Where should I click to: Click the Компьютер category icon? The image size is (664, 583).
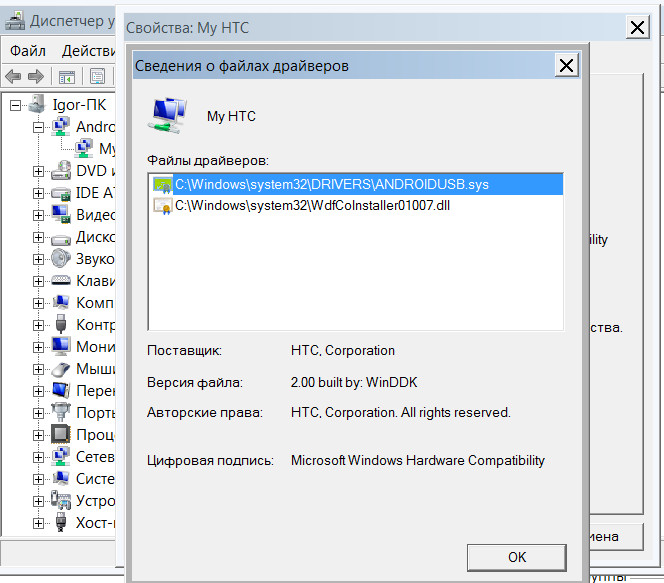[61, 302]
